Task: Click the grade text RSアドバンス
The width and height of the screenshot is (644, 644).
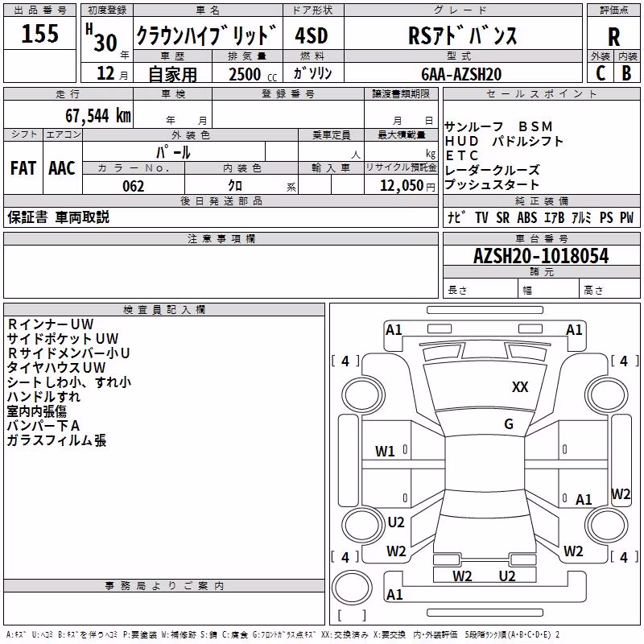Action: tap(462, 35)
